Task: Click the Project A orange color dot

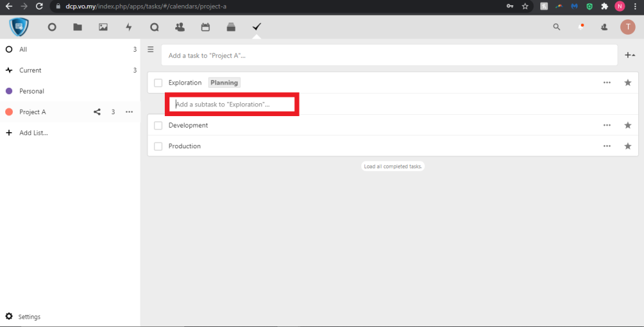Action: tap(9, 112)
